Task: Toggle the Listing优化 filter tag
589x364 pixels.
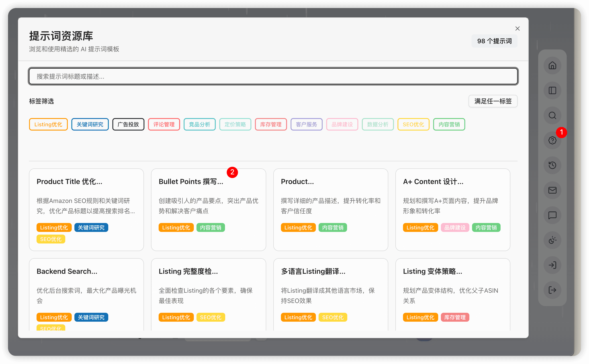Action: coord(48,125)
